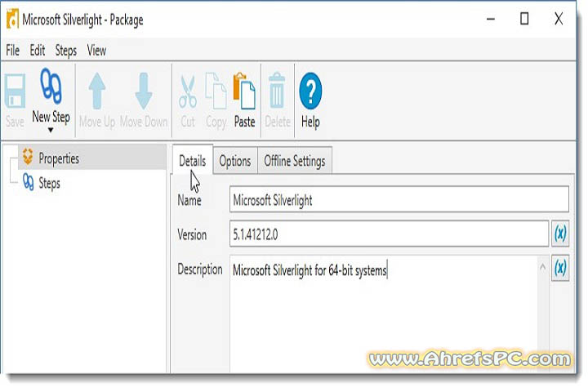This screenshot has height=392, width=588.
Task: Open Help with the question mark icon
Action: point(310,91)
